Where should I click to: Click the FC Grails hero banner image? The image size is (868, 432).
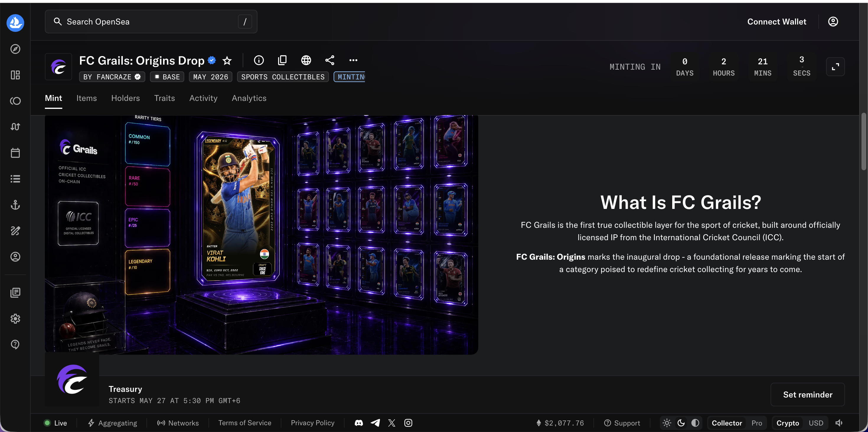pyautogui.click(x=262, y=235)
